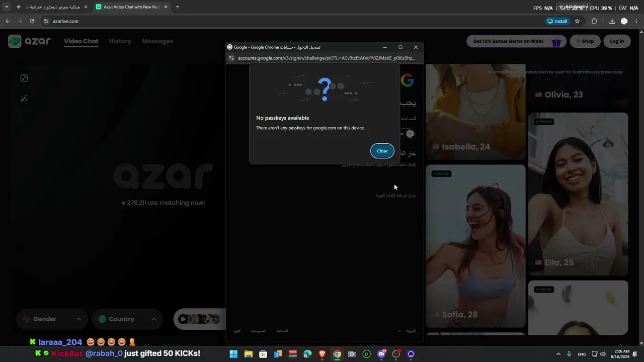This screenshot has width=644, height=362.
Task: Switch to the Video Chat tab
Action: point(81,41)
